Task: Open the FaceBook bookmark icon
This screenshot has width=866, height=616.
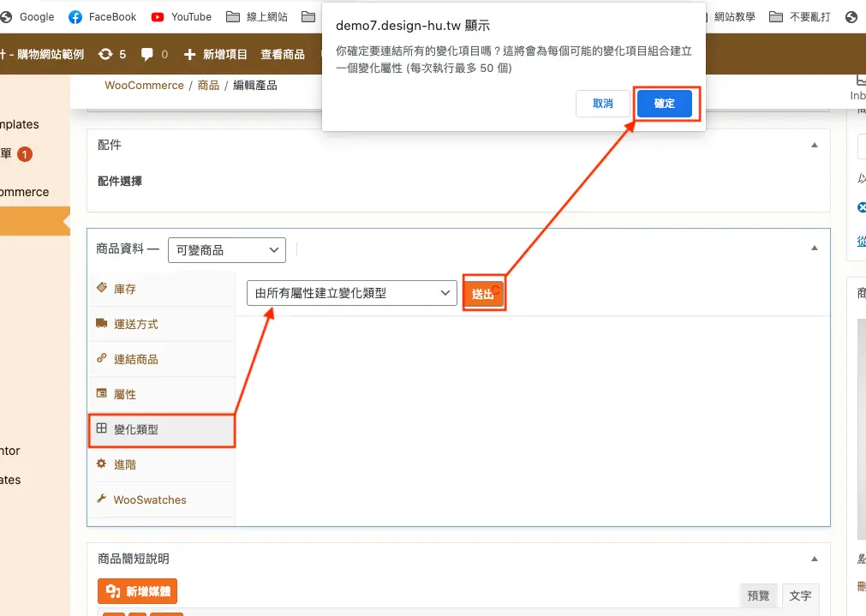Action: pos(75,17)
